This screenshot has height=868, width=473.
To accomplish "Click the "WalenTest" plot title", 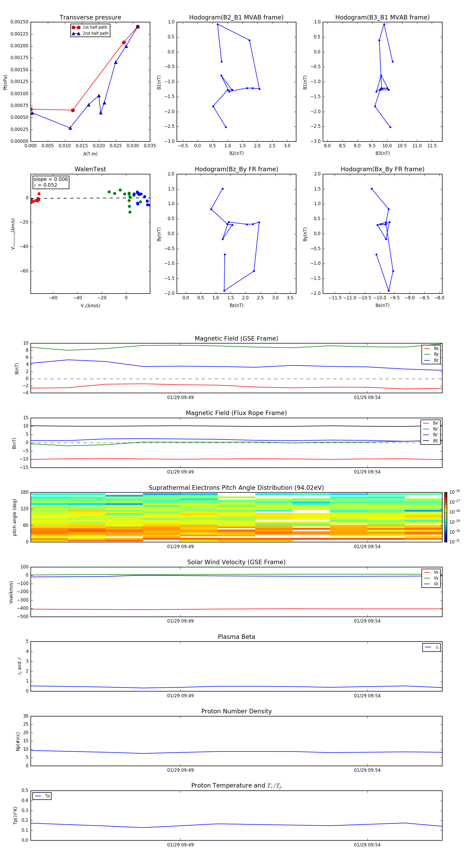I will [x=90, y=169].
